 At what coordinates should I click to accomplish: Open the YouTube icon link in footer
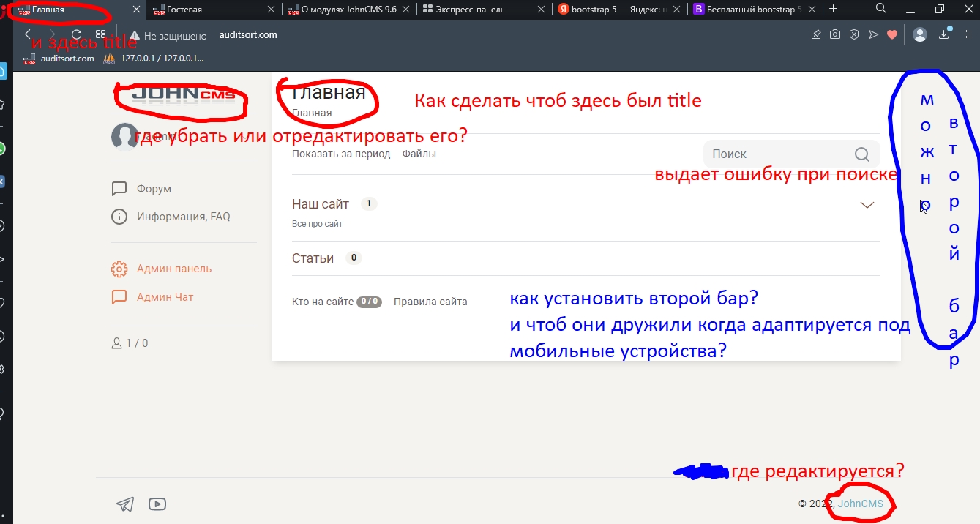pyautogui.click(x=157, y=504)
